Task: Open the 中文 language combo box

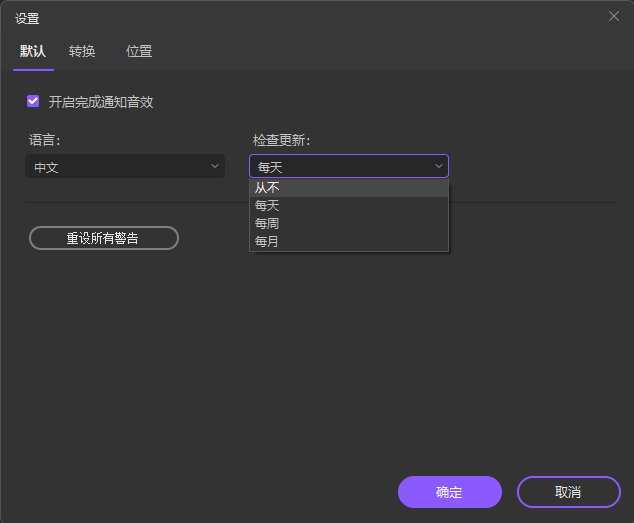Action: point(124,167)
